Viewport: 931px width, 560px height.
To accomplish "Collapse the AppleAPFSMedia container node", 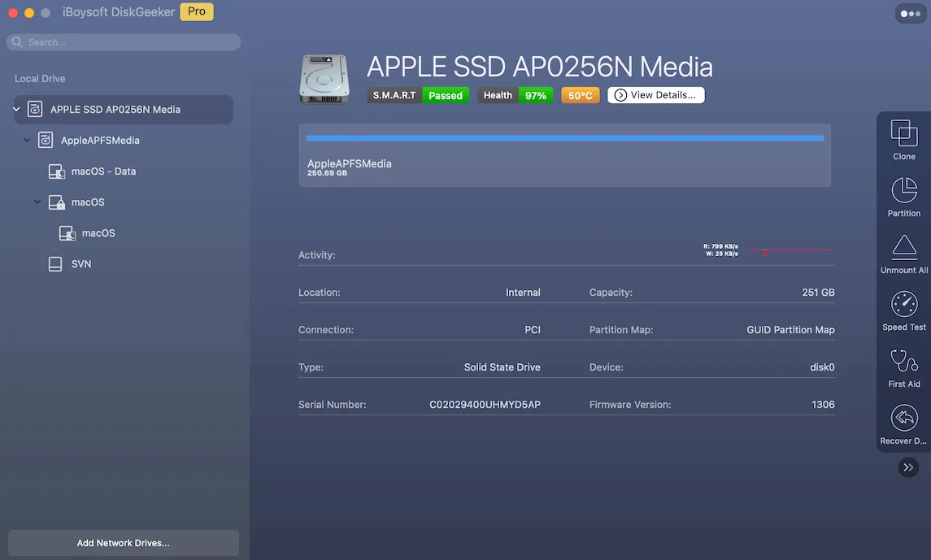I will 27,140.
